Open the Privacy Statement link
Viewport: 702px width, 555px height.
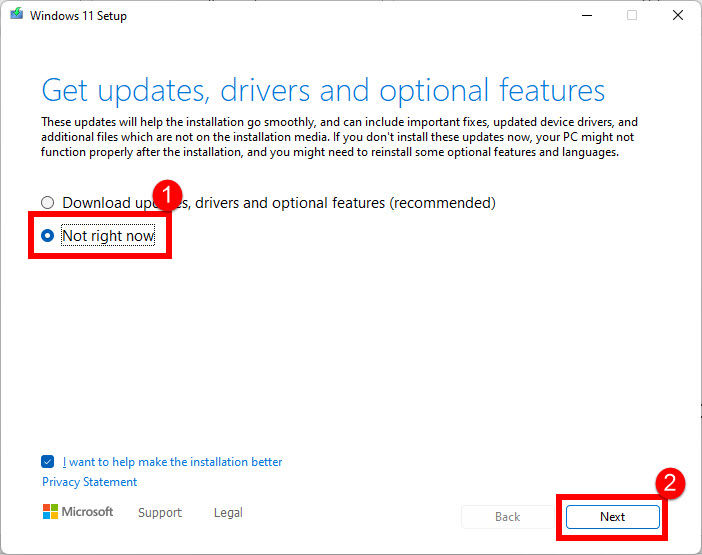(90, 482)
